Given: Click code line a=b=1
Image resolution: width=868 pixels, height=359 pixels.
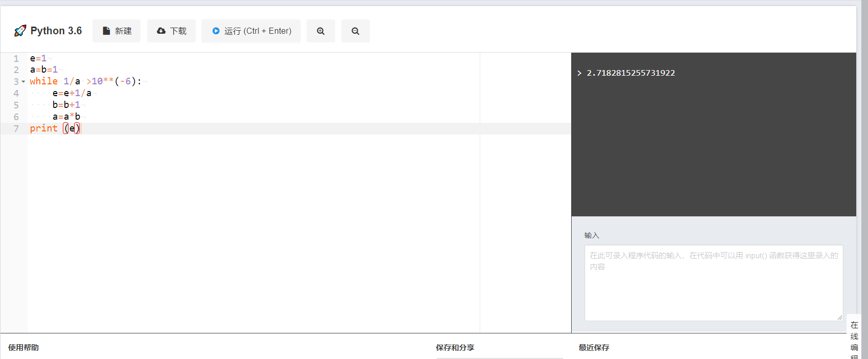Looking at the screenshot, I should [44, 70].
